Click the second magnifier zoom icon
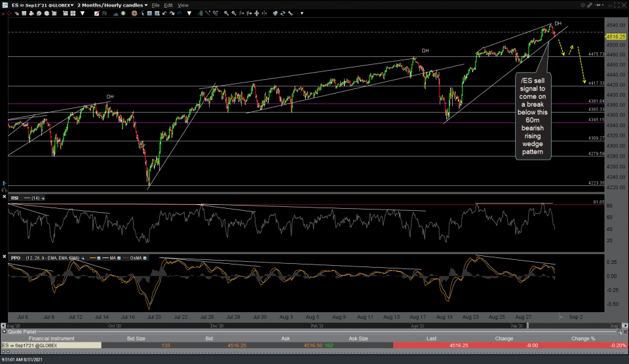629x364 pixels. click(x=234, y=13)
